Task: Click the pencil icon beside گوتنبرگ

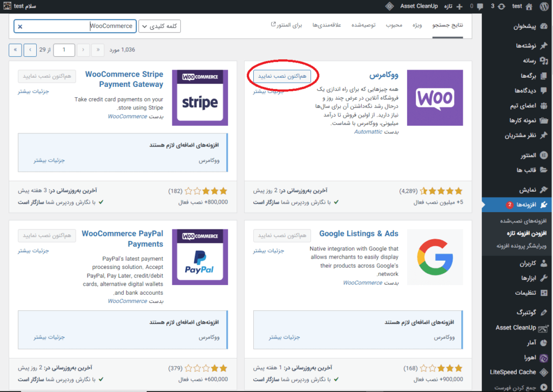Action: [x=544, y=312]
